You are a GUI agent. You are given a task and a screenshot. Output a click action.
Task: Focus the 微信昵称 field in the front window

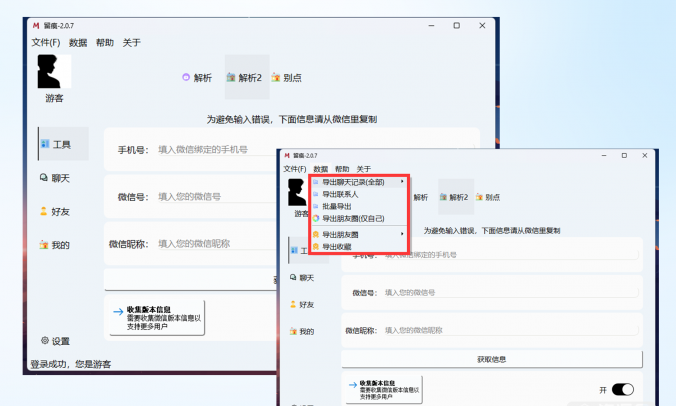(511, 330)
